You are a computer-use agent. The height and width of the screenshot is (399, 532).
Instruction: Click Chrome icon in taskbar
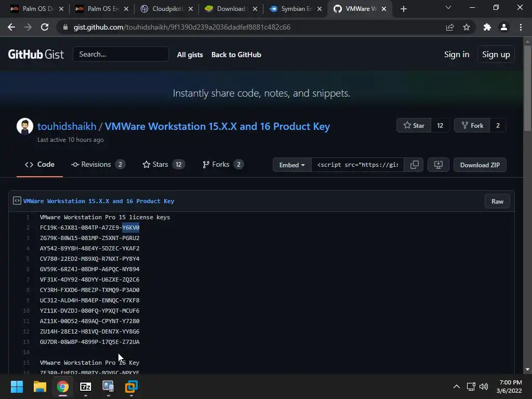[x=63, y=387]
